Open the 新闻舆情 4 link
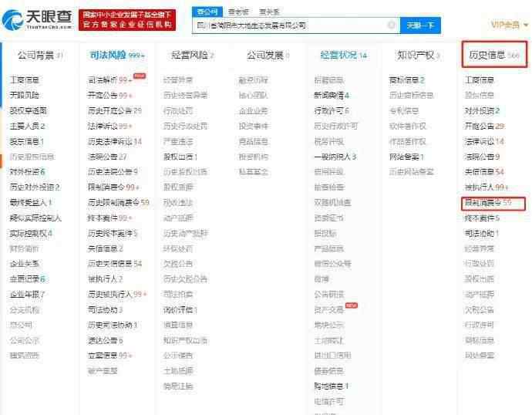The image size is (532, 415). [331, 95]
